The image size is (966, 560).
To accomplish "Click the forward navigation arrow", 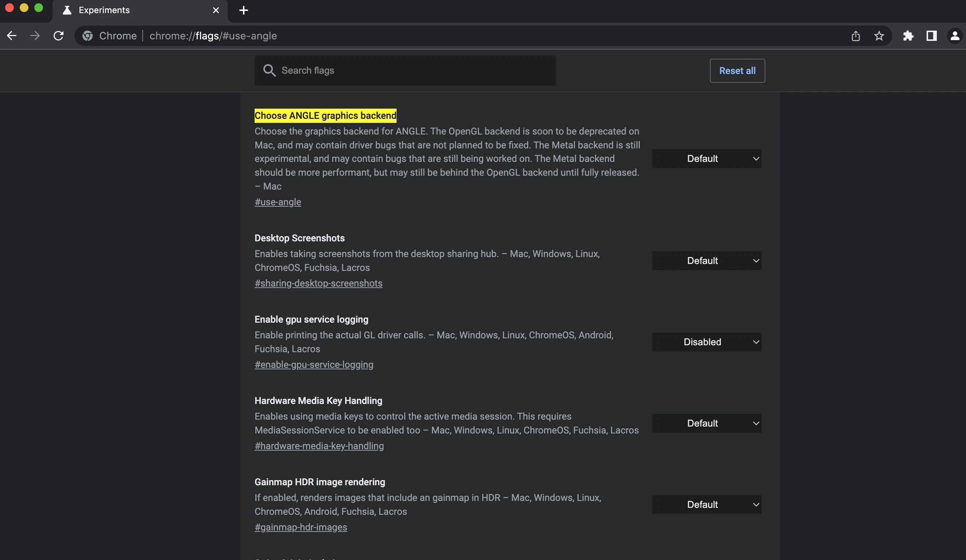I will pyautogui.click(x=35, y=36).
